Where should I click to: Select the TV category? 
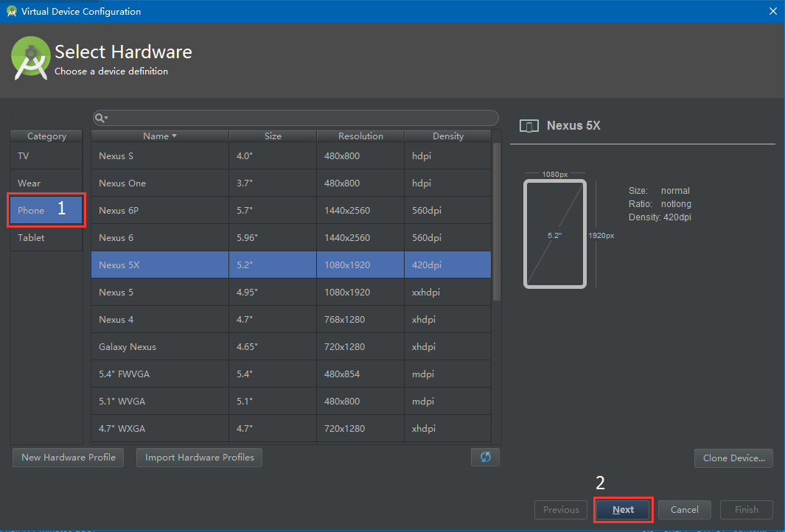[46, 155]
